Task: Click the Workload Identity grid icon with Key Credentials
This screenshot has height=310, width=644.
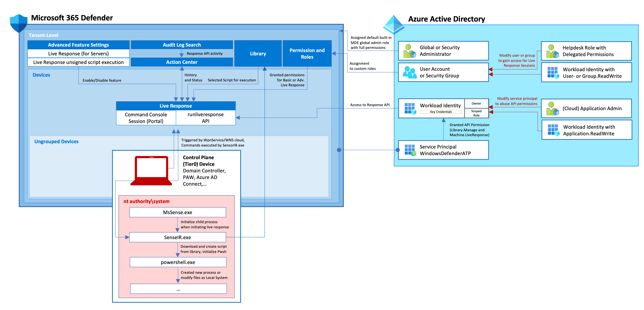Action: [x=410, y=109]
